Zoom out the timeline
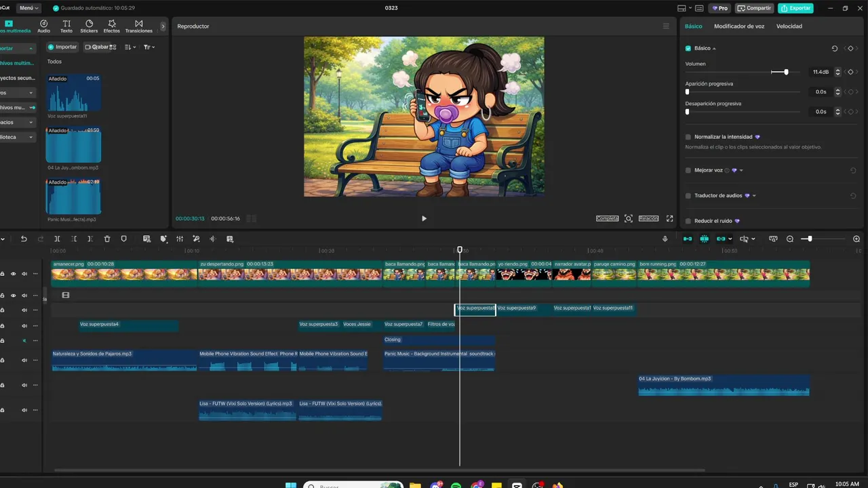This screenshot has width=868, height=488. click(x=790, y=239)
